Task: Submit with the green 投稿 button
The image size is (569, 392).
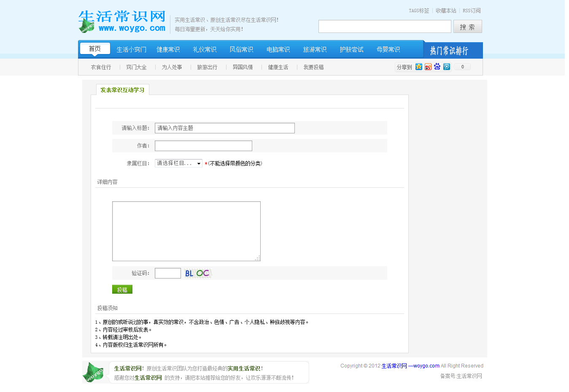Action: 122,289
